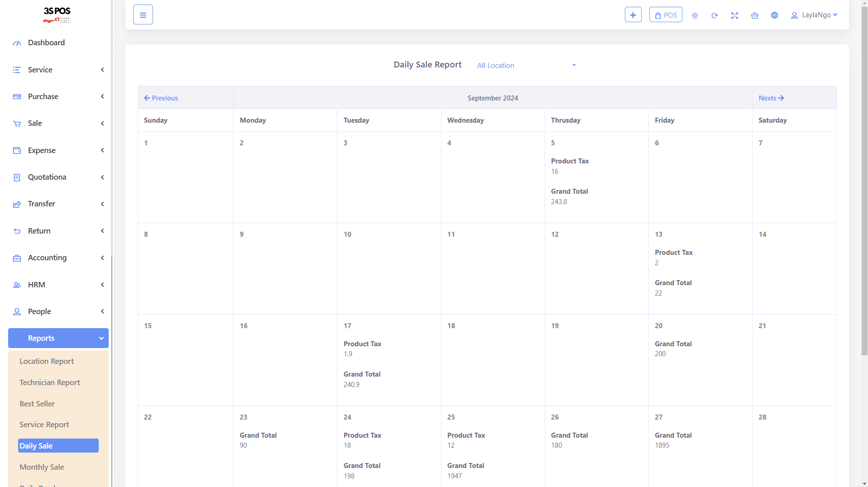Click the Dashboard gauge icon
868x487 pixels.
click(x=17, y=43)
